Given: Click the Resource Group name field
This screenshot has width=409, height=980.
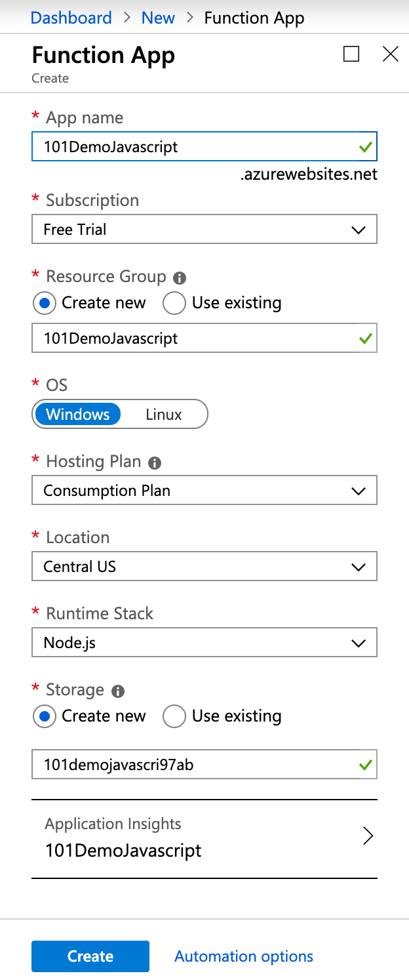Looking at the screenshot, I should (x=204, y=338).
